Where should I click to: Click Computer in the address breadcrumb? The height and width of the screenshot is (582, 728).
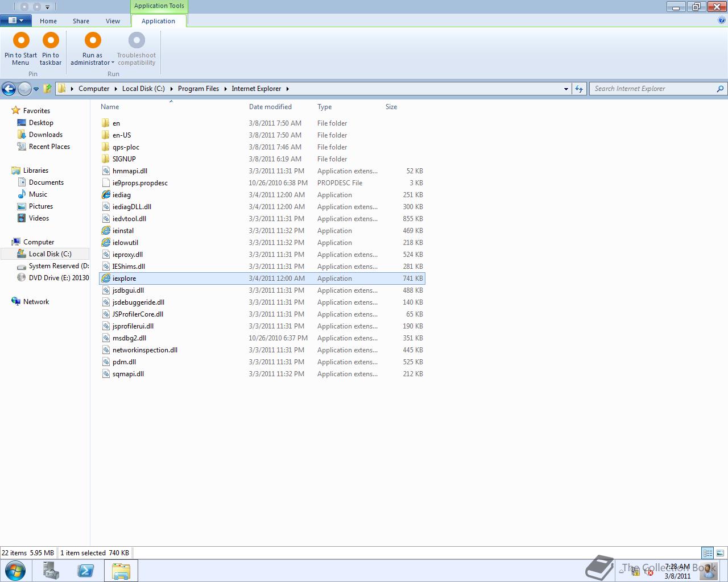(x=94, y=89)
